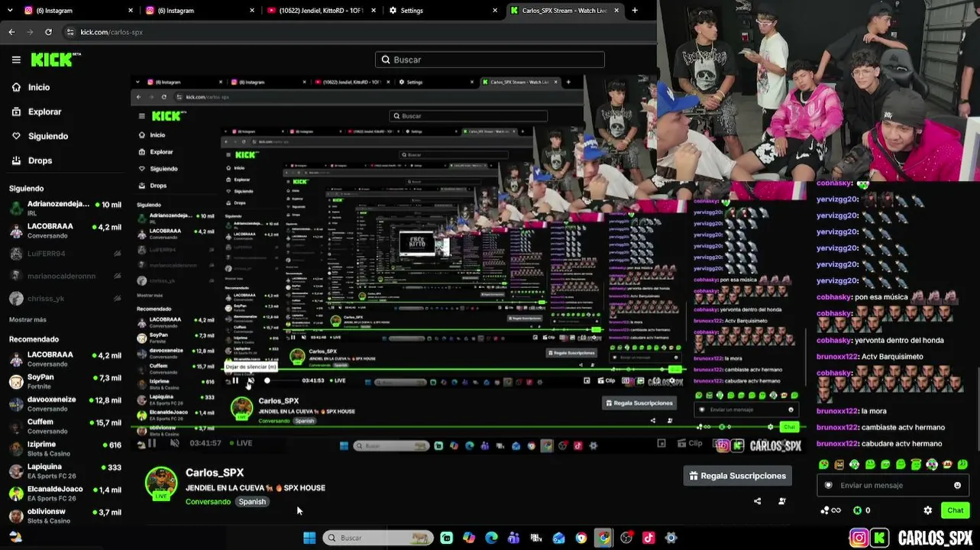The height and width of the screenshot is (550, 980).
Task: Click the stream title JENDIEL EN LA CUEVA
Action: click(x=255, y=488)
